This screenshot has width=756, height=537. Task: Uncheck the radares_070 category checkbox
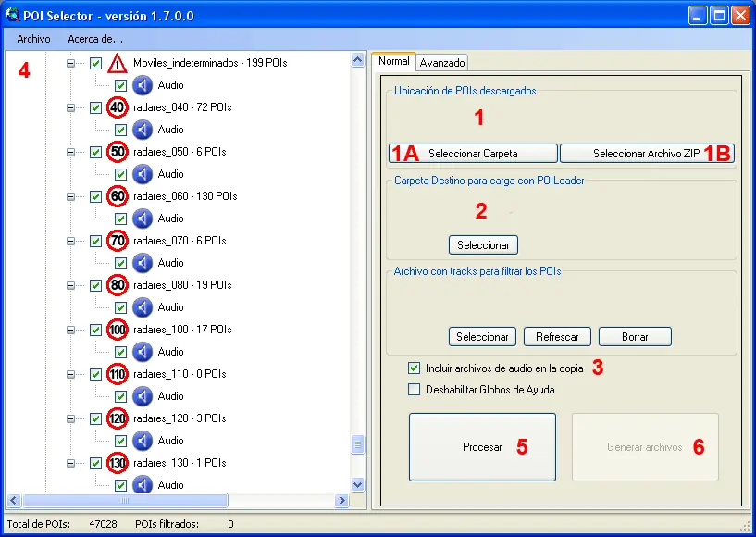pyautogui.click(x=95, y=241)
